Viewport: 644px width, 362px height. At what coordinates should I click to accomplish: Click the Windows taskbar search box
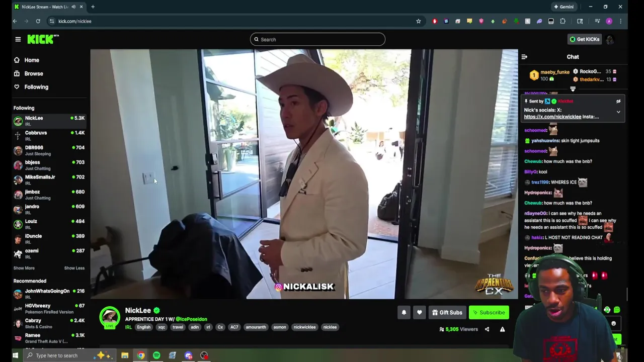[x=70, y=355]
